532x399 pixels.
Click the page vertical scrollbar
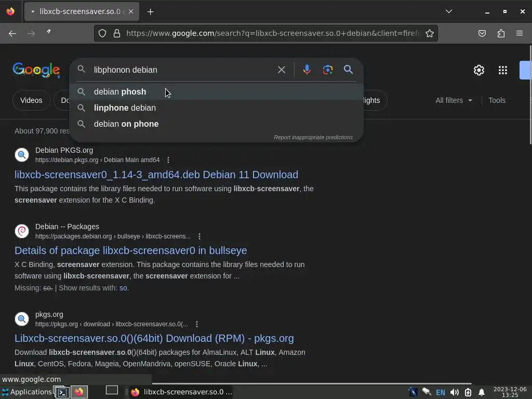tap(530, 95)
